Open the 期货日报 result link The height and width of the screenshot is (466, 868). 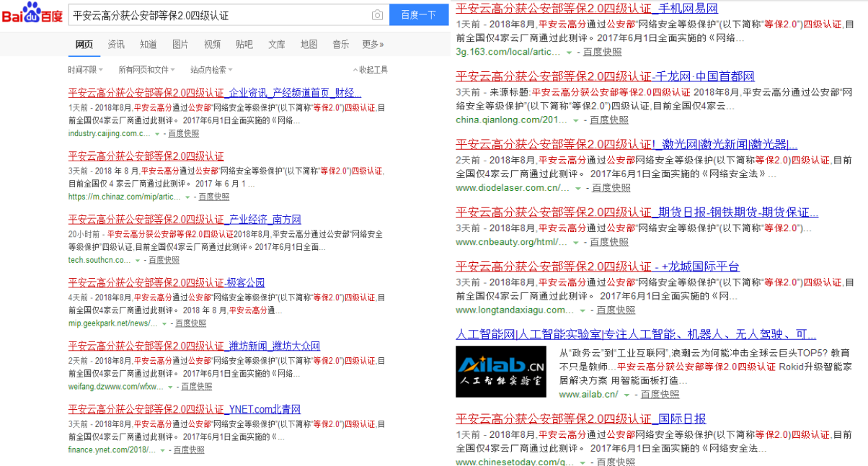click(637, 212)
